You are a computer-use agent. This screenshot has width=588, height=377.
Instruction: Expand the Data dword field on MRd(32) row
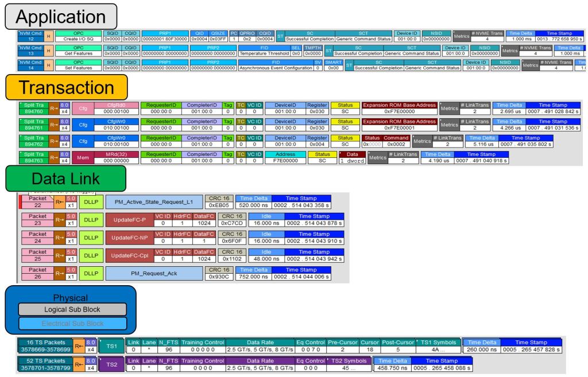pos(353,157)
